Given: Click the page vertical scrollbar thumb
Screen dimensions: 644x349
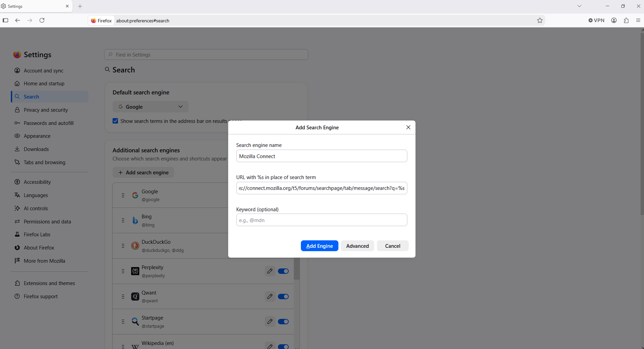Looking at the screenshot, I should 642,124.
